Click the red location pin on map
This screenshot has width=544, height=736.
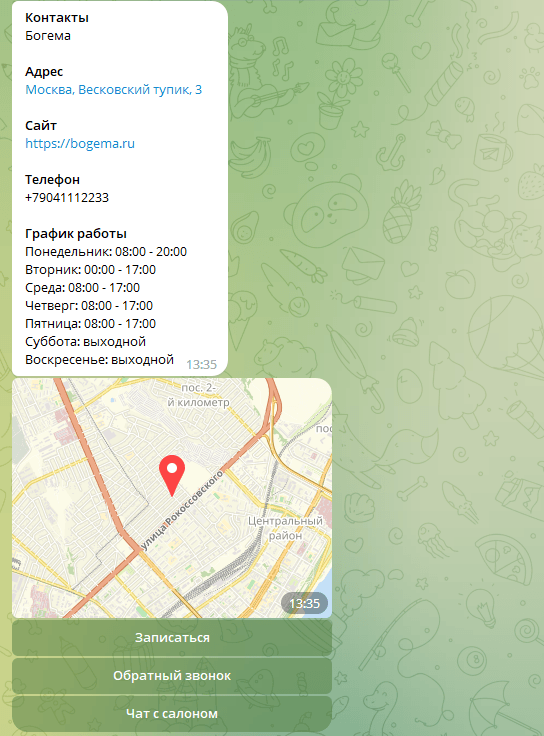(172, 475)
